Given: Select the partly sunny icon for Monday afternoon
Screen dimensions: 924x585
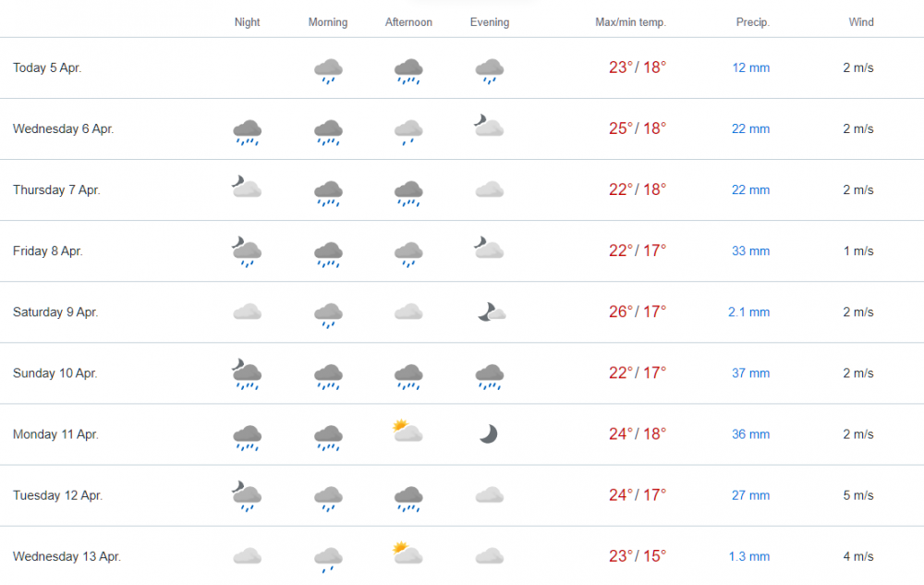Looking at the screenshot, I should [x=407, y=432].
